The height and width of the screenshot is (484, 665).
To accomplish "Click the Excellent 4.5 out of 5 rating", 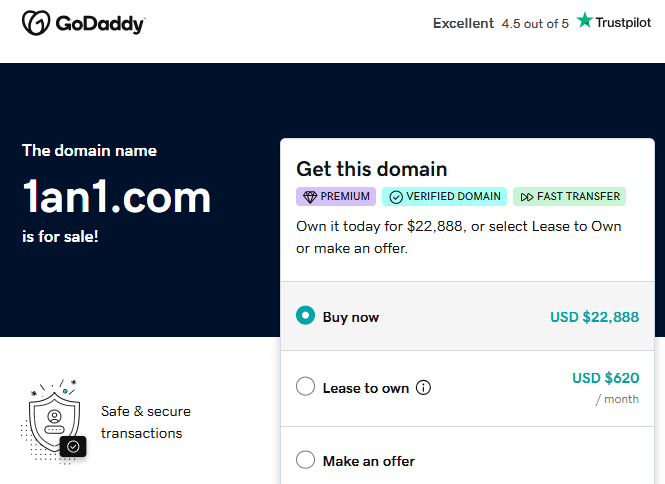I will point(500,23).
